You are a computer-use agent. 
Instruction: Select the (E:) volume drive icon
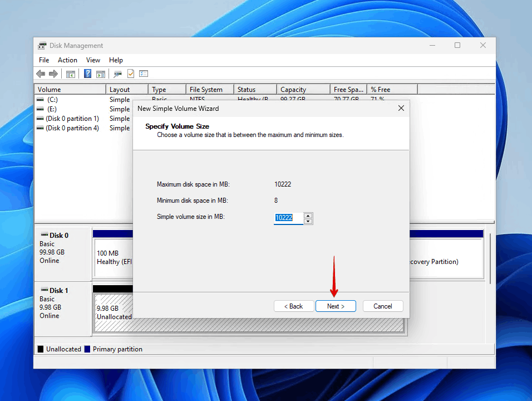point(40,109)
